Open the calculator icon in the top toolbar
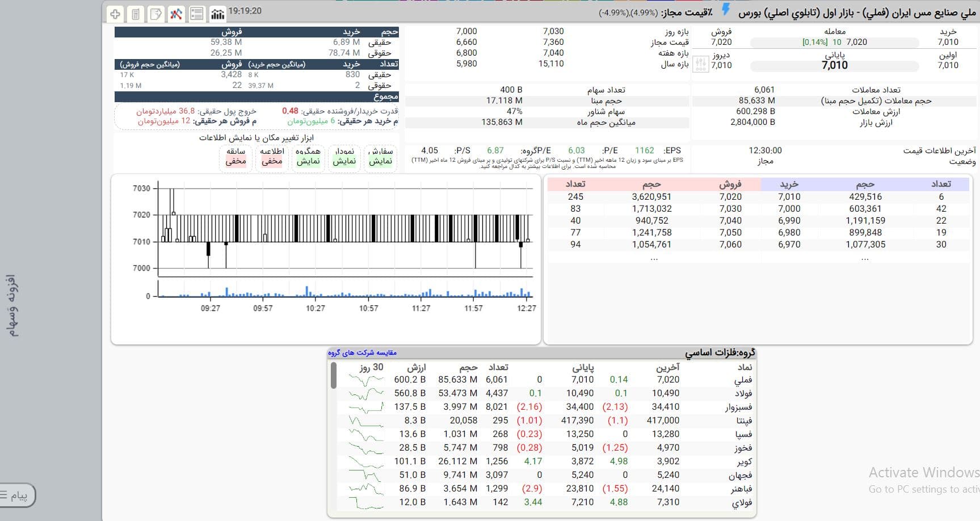980x521 pixels. coord(135,14)
